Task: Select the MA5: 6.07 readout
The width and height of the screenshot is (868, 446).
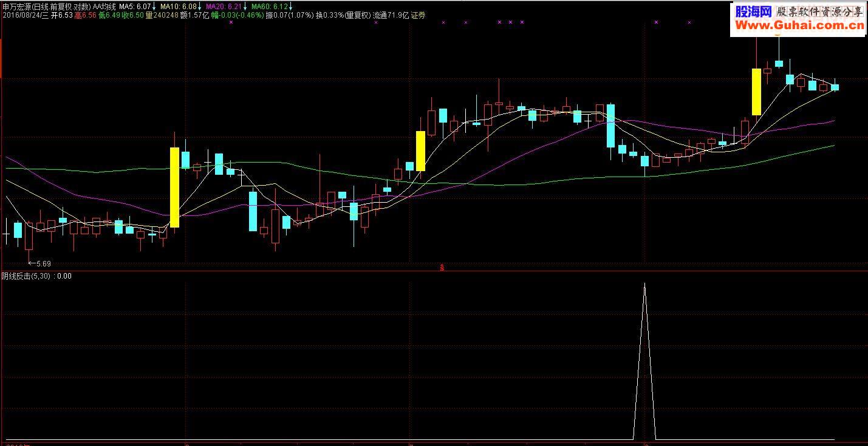Action: 135,6
